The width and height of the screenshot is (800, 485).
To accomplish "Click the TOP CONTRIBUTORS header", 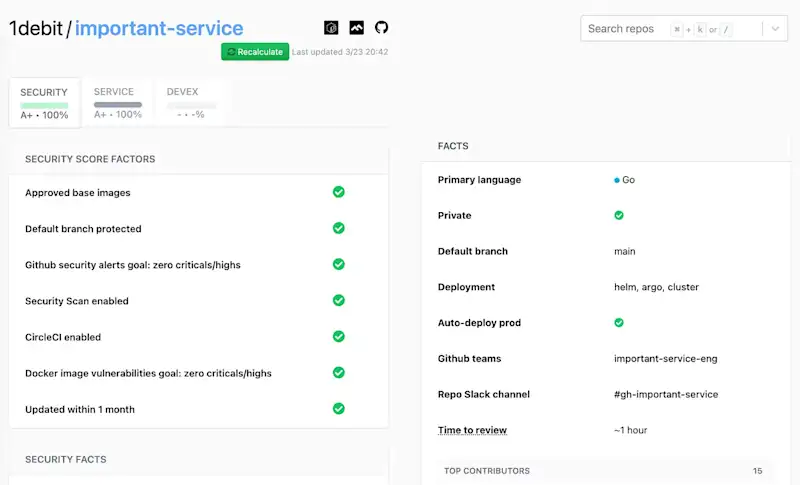I will [x=487, y=471].
